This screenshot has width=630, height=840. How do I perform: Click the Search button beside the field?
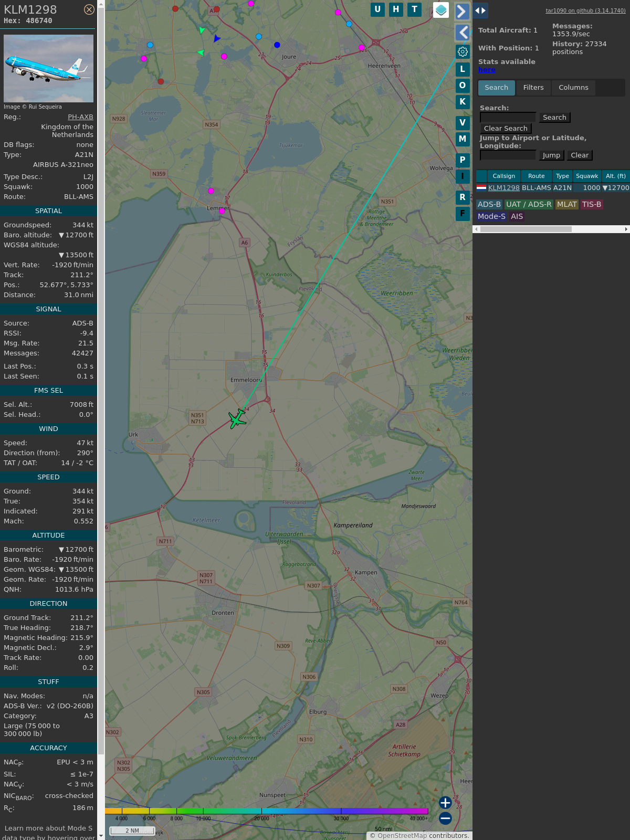[x=554, y=118]
